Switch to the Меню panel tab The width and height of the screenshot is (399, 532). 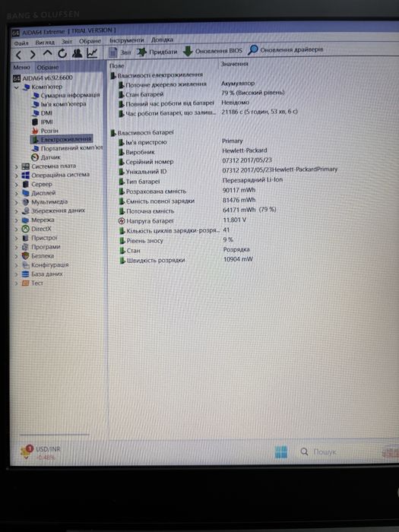coord(22,67)
